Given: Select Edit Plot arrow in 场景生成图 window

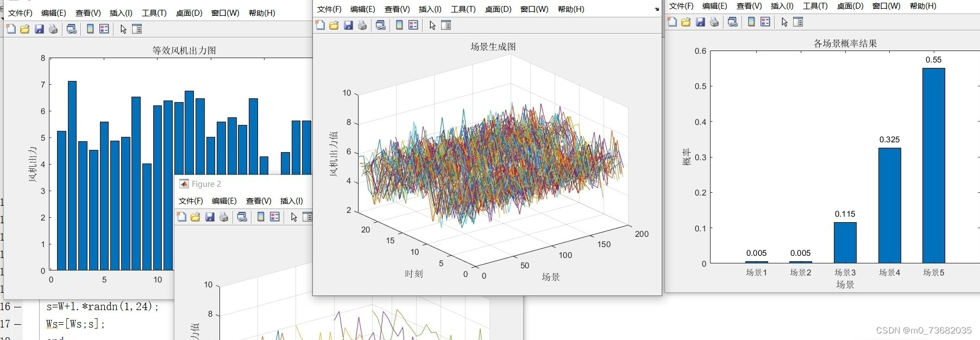Looking at the screenshot, I should pos(432,25).
